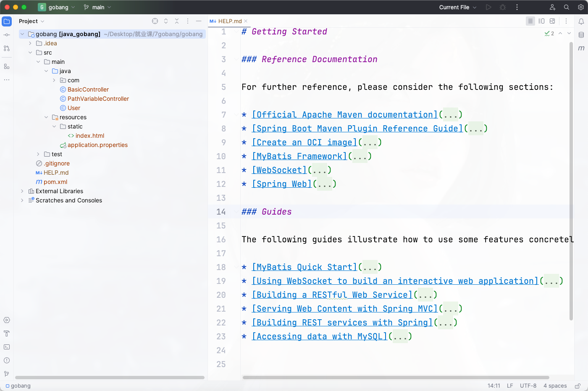Open the Commit tool window
The width and height of the screenshot is (588, 391).
click(x=7, y=35)
